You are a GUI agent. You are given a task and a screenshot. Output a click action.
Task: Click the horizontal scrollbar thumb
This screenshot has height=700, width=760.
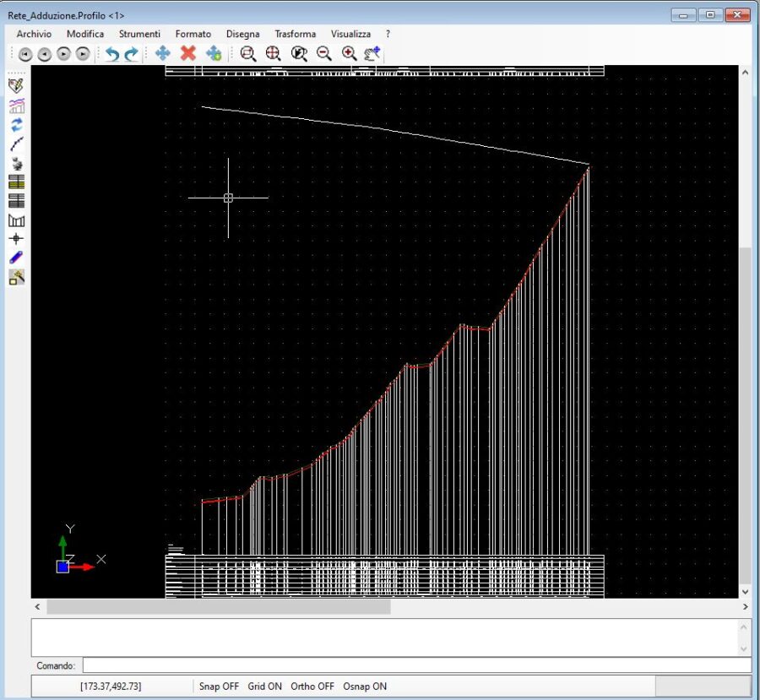219,607
